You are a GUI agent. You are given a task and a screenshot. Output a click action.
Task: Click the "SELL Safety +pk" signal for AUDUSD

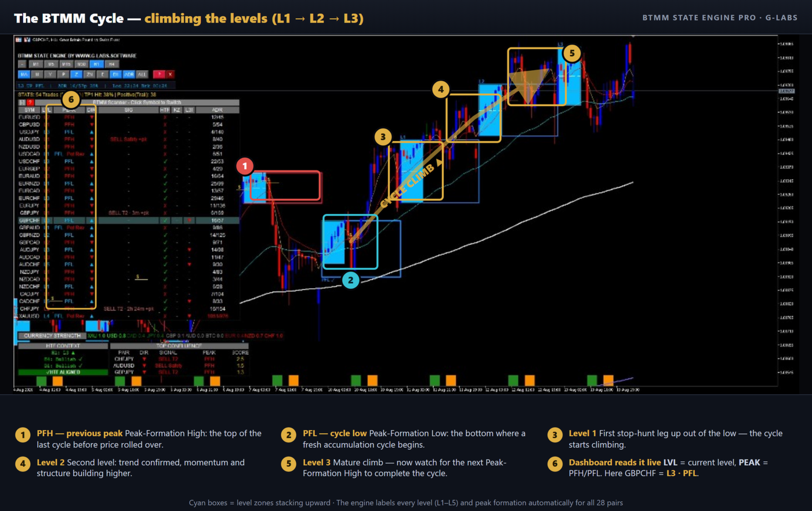[128, 139]
